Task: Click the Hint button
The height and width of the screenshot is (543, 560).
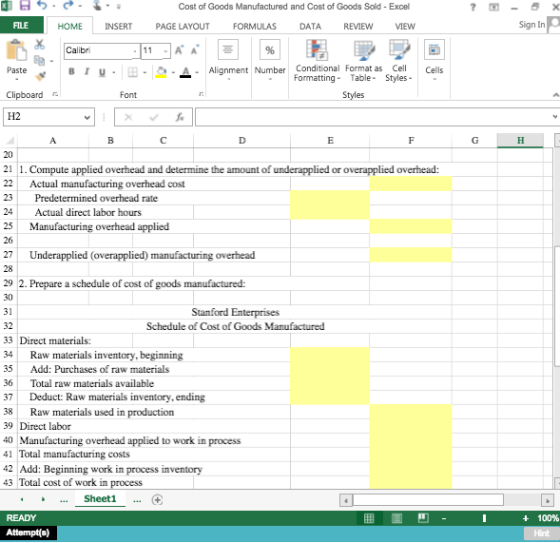Action: [541, 533]
